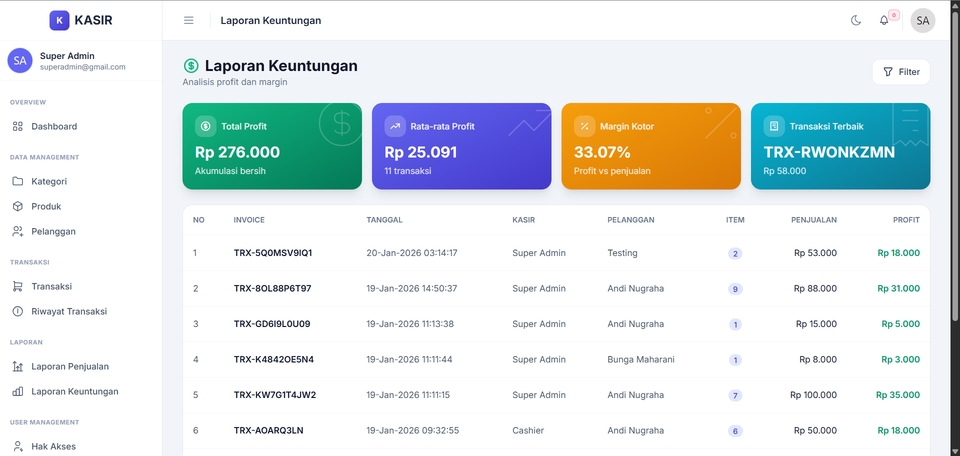Open the SA profile avatar menu
Screen dimensions: 960x456
(x=923, y=20)
